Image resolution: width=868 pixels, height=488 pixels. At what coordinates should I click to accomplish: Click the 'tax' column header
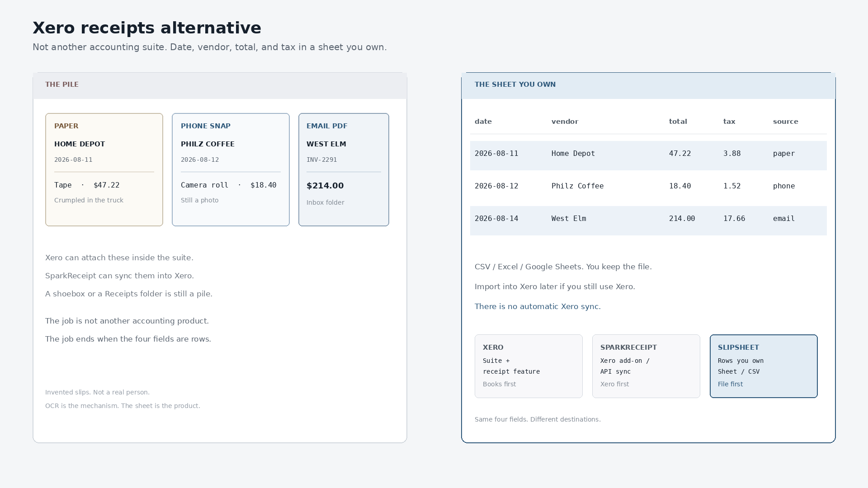click(729, 122)
